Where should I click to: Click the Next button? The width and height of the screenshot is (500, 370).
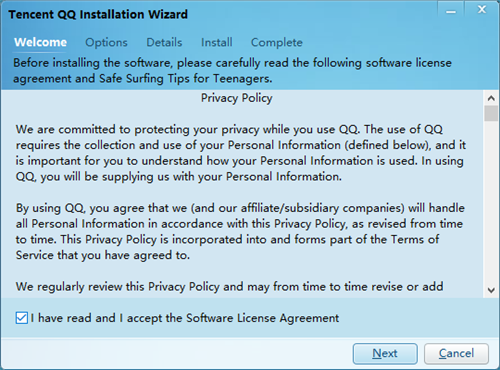(x=385, y=353)
